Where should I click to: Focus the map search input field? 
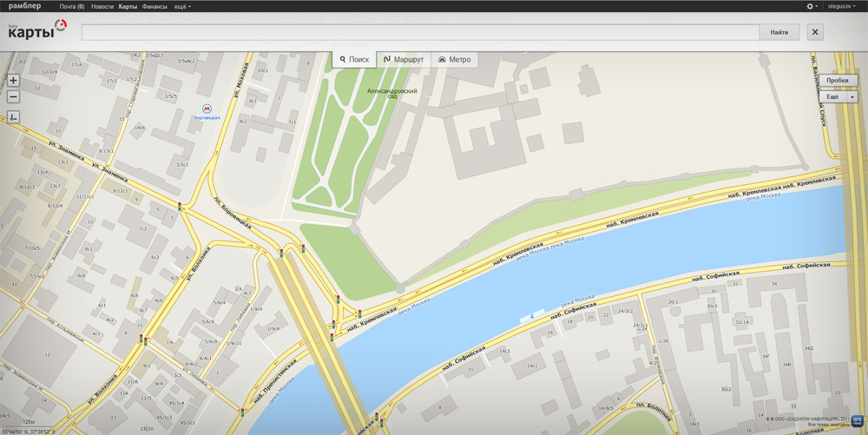420,32
